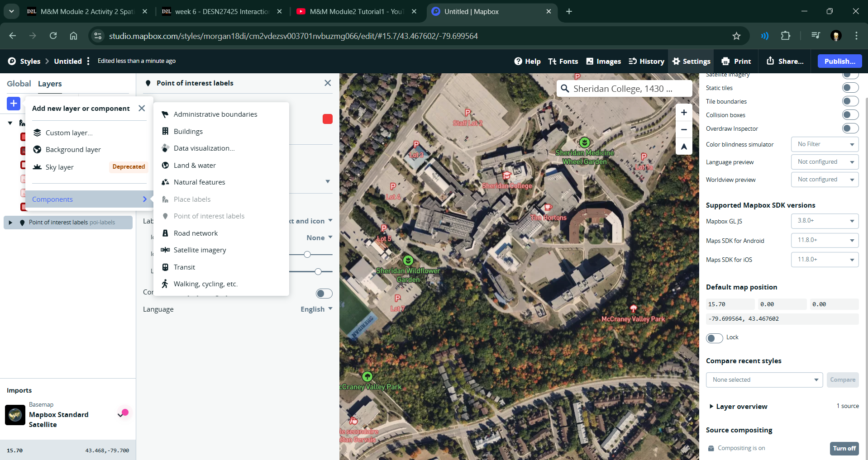This screenshot has width=868, height=460.
Task: Enable the Overdraw Inspector toggle
Action: 850,128
